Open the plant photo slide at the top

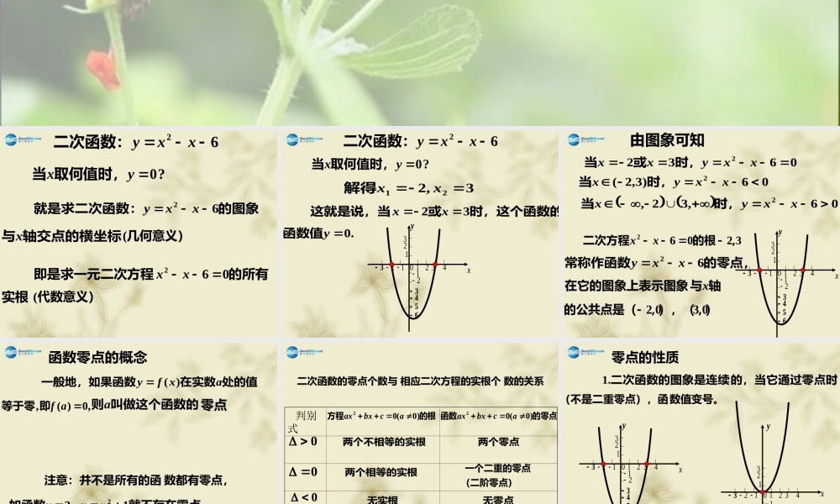(420, 63)
